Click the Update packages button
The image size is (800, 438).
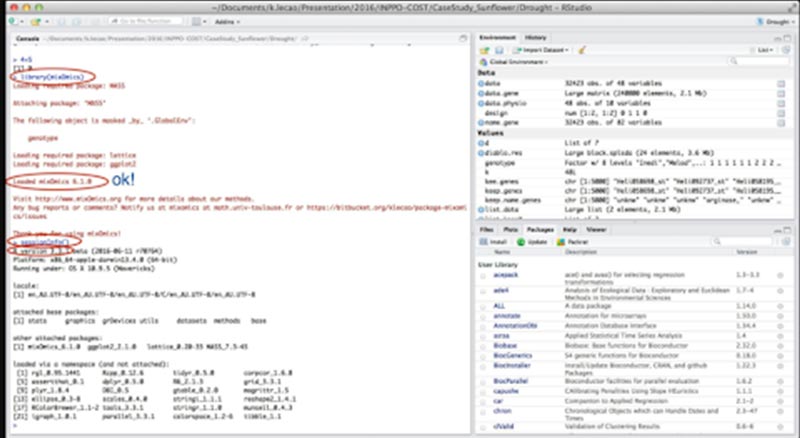(532, 242)
